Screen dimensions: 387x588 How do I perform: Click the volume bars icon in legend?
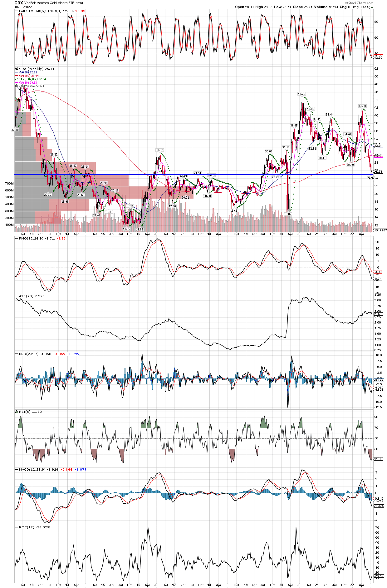coord(17,86)
